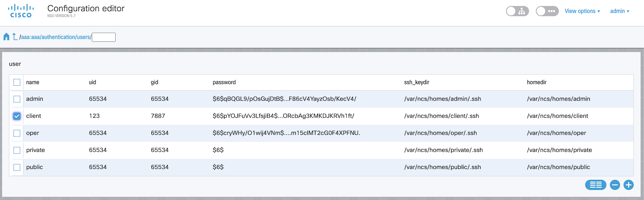Expand the View options dropdown
The width and height of the screenshot is (644, 200).
coord(582,11)
